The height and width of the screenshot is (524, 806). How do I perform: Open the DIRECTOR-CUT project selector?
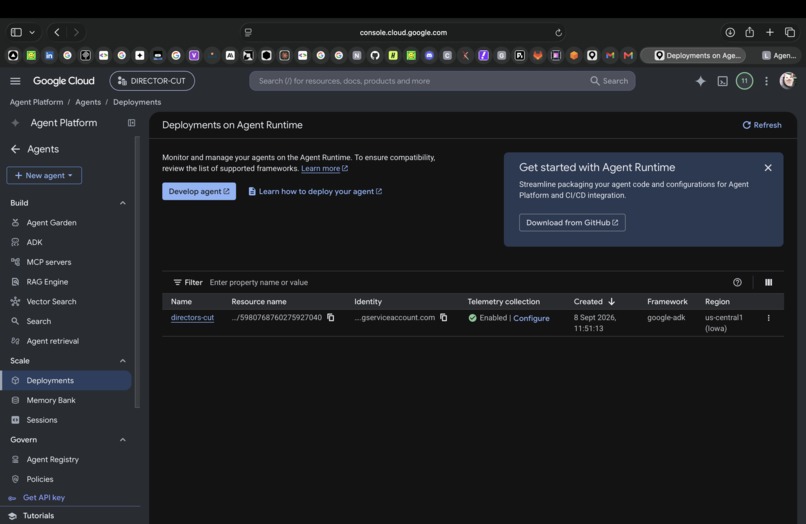coord(152,81)
